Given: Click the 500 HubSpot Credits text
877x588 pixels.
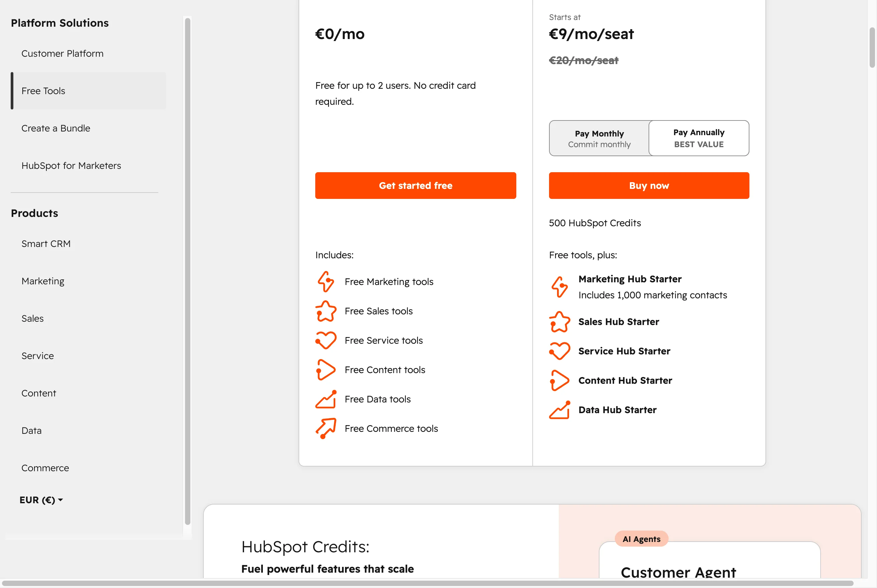Looking at the screenshot, I should point(595,223).
